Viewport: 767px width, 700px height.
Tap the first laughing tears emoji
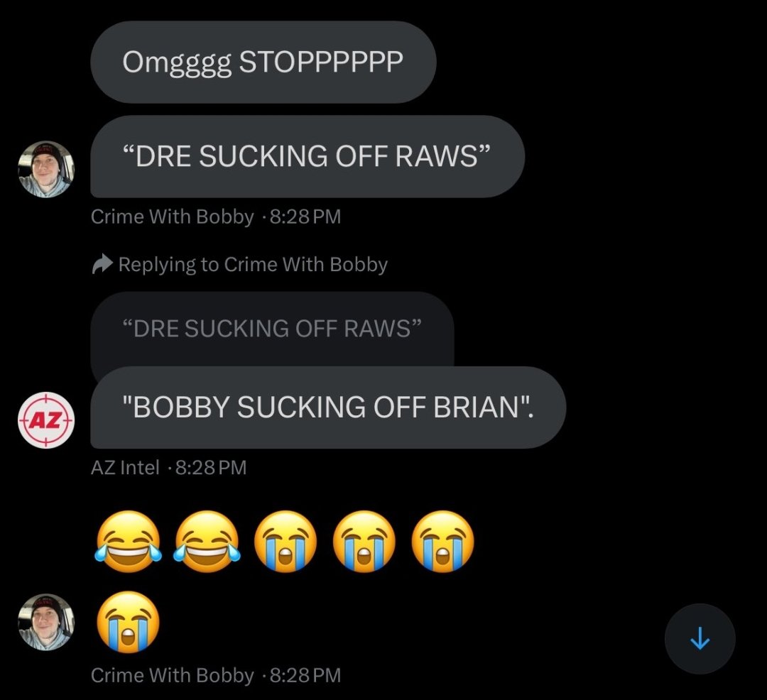click(x=128, y=541)
